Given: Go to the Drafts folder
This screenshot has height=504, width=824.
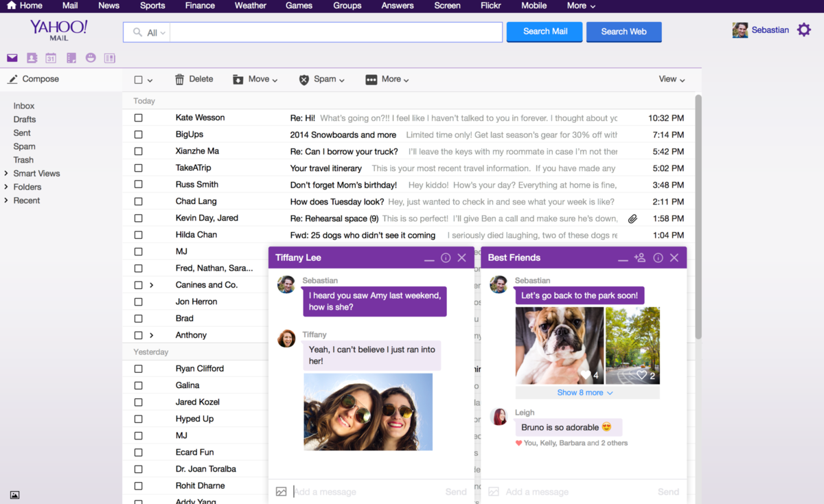Looking at the screenshot, I should coord(25,119).
